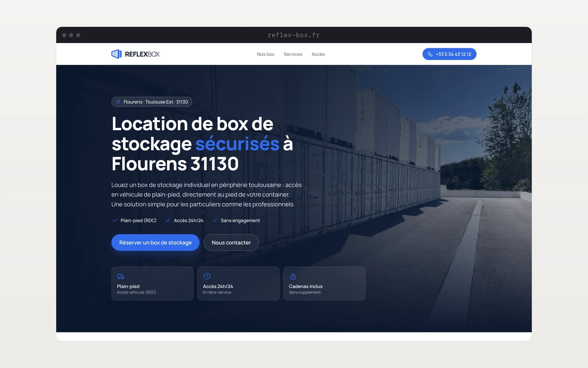588x368 pixels.
Task: Click the truck icon above Plain-pied
Action: point(121,276)
